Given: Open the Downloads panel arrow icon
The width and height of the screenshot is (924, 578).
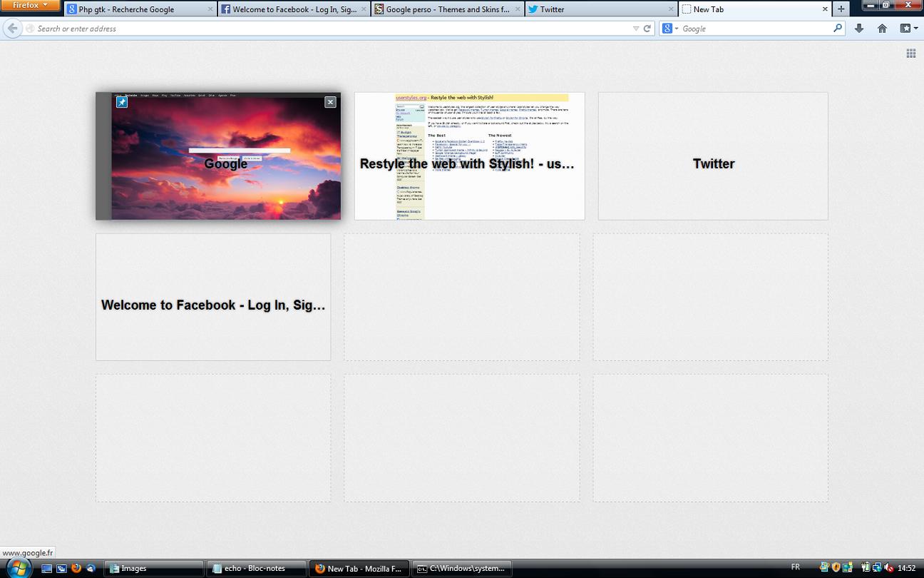Looking at the screenshot, I should click(859, 28).
